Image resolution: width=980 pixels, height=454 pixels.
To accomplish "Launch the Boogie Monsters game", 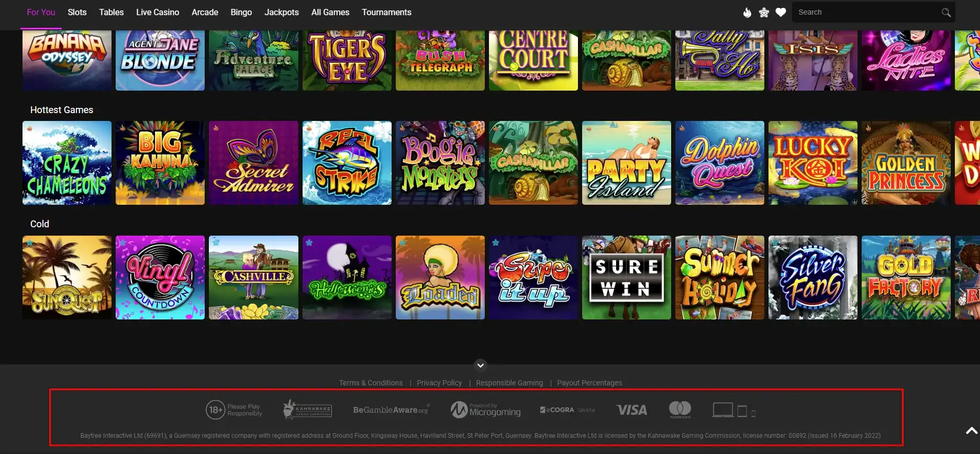I will pos(440,163).
